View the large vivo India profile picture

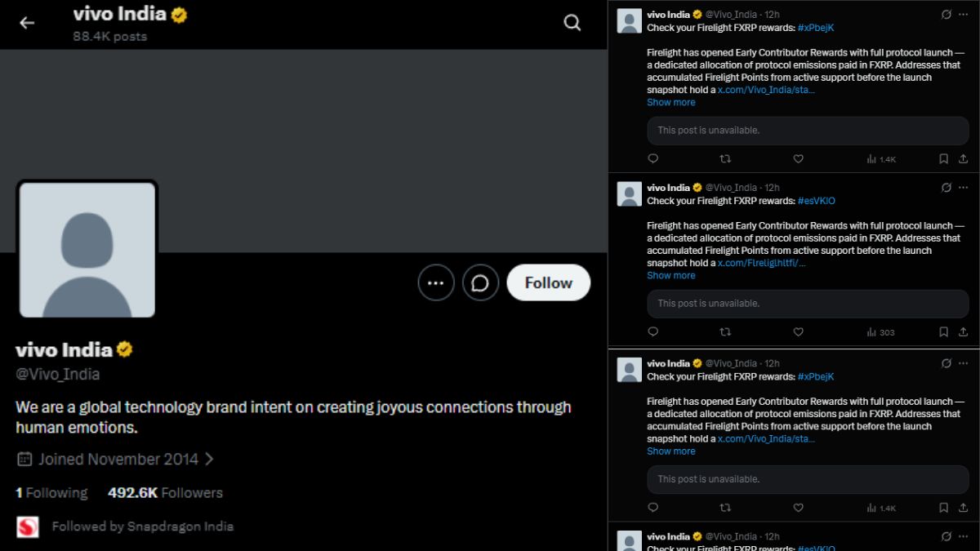click(x=87, y=249)
